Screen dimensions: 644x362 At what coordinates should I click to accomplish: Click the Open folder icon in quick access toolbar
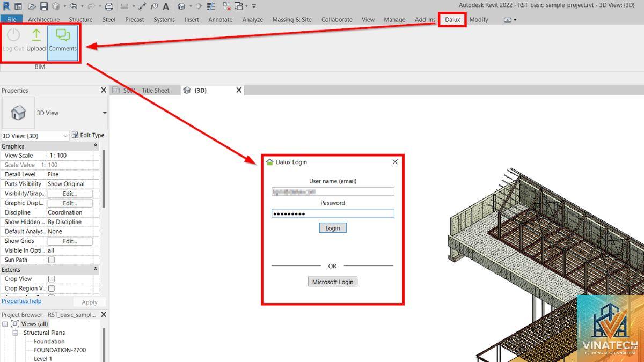pos(32,6)
